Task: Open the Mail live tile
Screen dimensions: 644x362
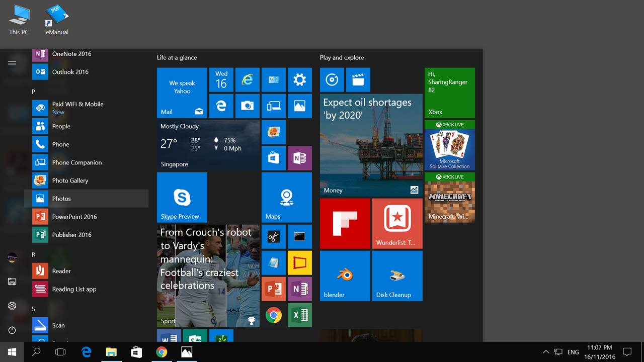Action: click(x=182, y=93)
